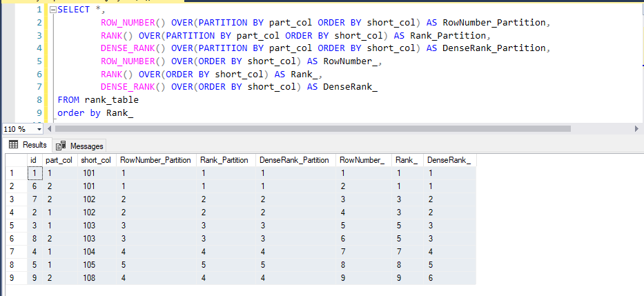Select the Rank_ column header
Screen dimensions: 644x296
(407, 160)
